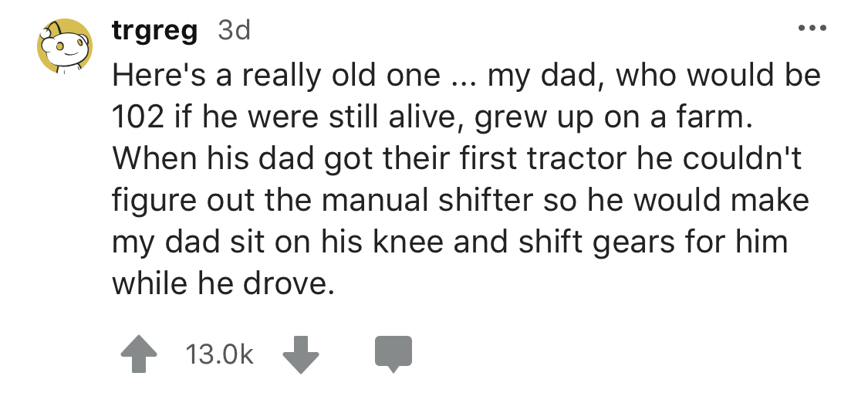Viewport: 868px width, 393px height.
Task: Click the 13.0k vote count
Action: point(219,354)
